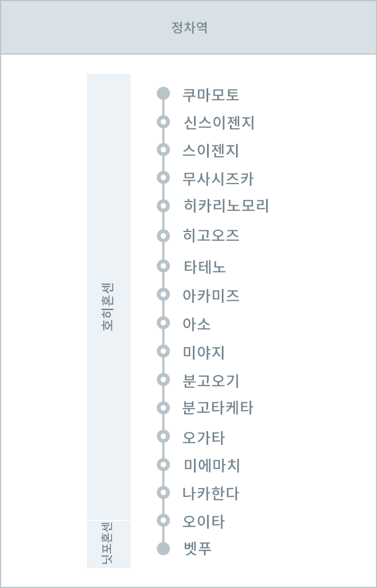Click the 분고오기 station name

click(x=210, y=381)
